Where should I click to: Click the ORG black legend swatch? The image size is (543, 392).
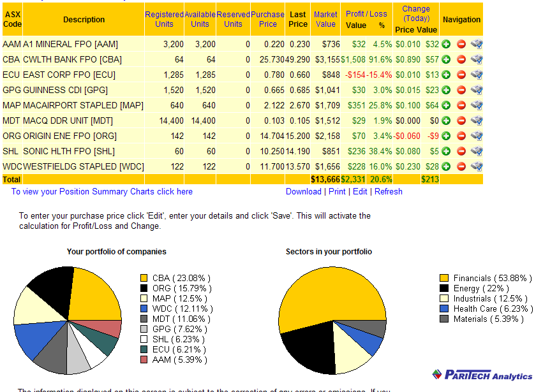tap(144, 288)
